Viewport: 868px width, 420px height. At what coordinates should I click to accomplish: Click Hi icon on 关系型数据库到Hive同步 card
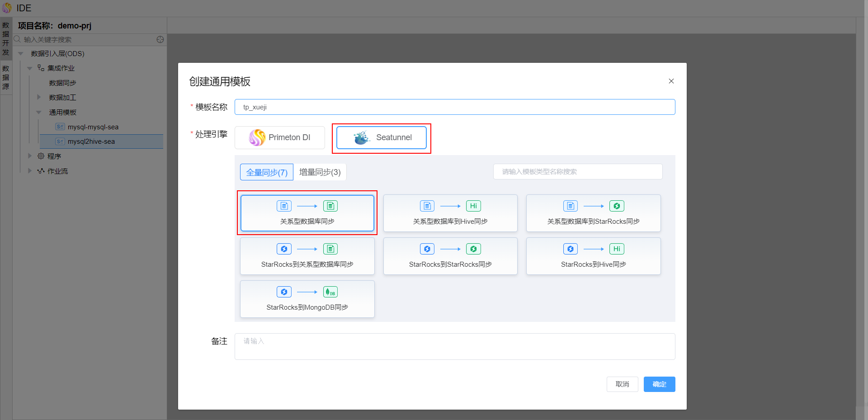[473, 206]
